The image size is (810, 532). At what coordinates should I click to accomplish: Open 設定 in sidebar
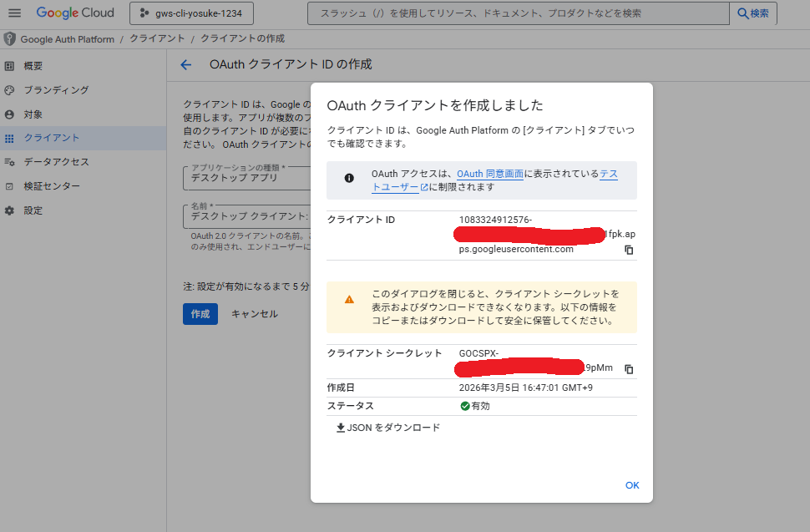tap(33, 210)
